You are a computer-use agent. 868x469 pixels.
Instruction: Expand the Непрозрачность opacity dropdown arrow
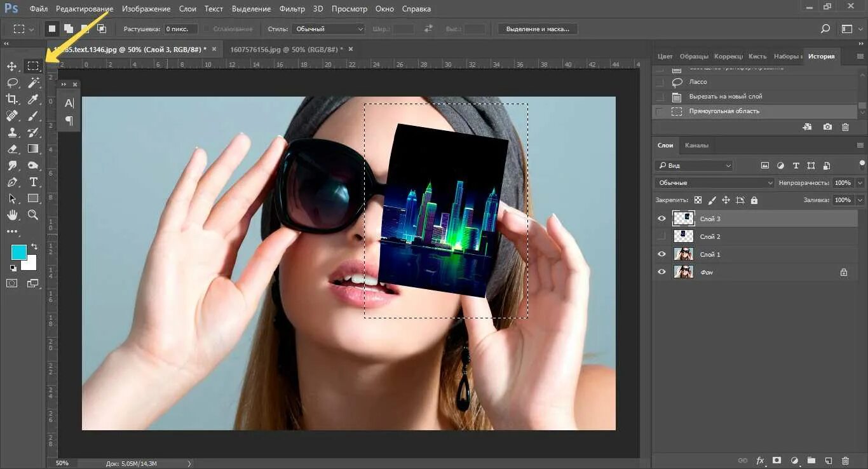860,183
